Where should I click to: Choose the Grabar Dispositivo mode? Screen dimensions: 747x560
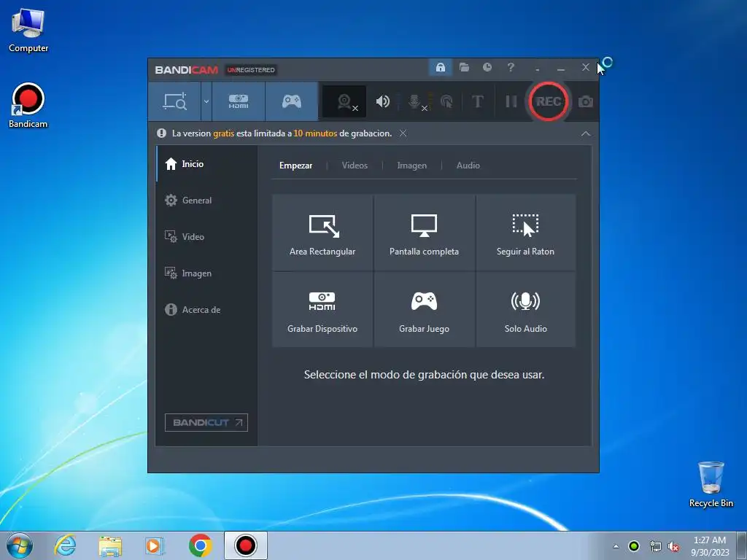click(x=322, y=309)
